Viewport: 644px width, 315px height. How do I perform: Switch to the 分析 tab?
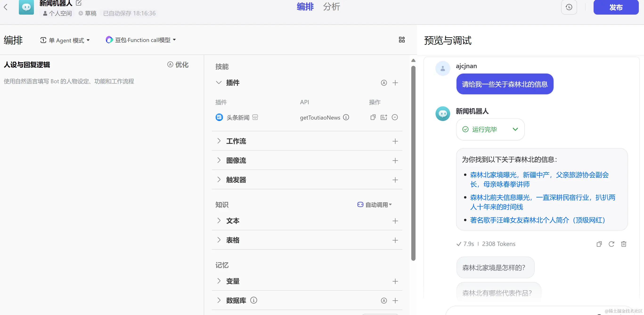[331, 7]
